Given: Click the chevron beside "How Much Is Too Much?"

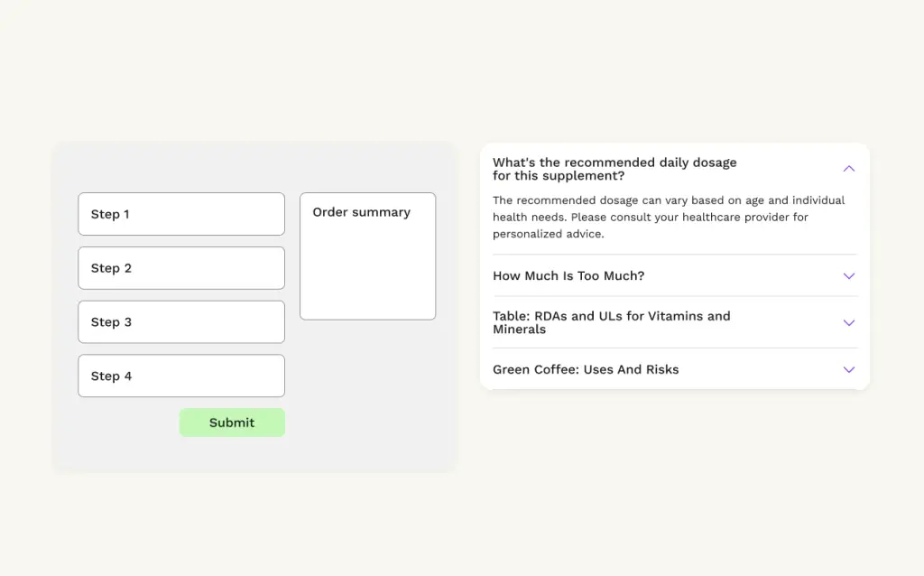Looking at the screenshot, I should point(848,276).
